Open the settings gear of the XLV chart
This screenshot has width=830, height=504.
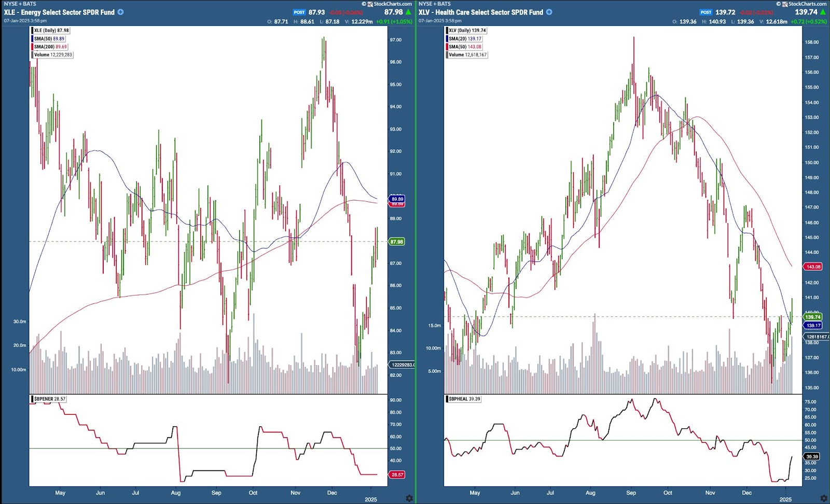[824, 498]
